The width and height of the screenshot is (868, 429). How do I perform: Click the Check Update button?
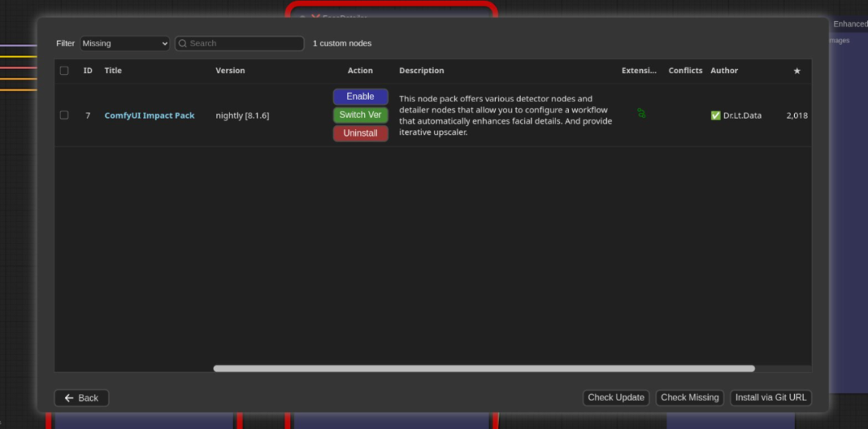(x=616, y=398)
